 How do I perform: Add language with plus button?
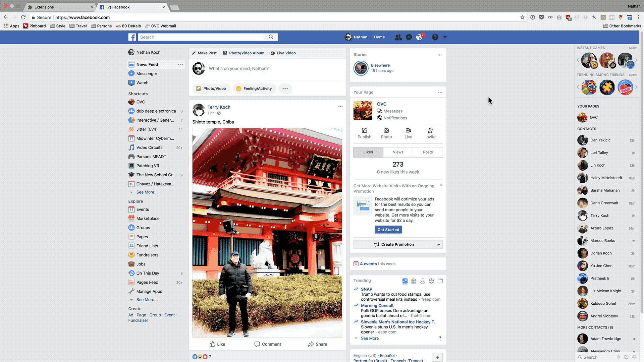coord(437,357)
